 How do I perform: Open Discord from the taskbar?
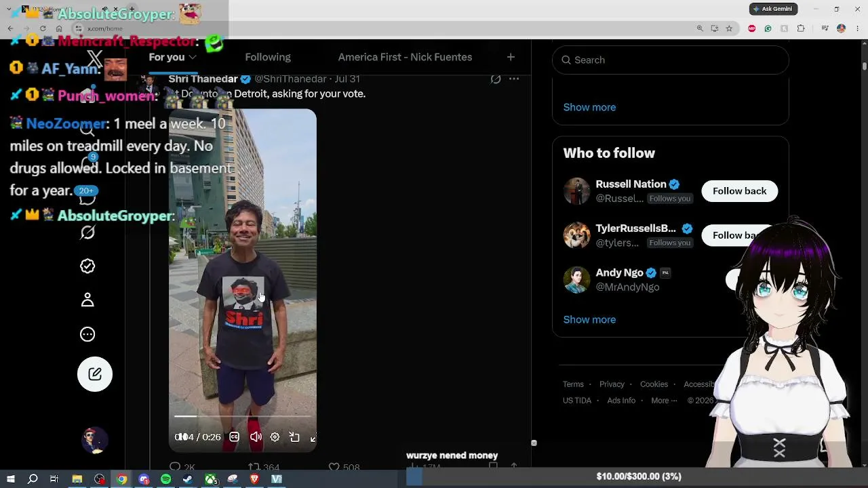[x=144, y=479]
